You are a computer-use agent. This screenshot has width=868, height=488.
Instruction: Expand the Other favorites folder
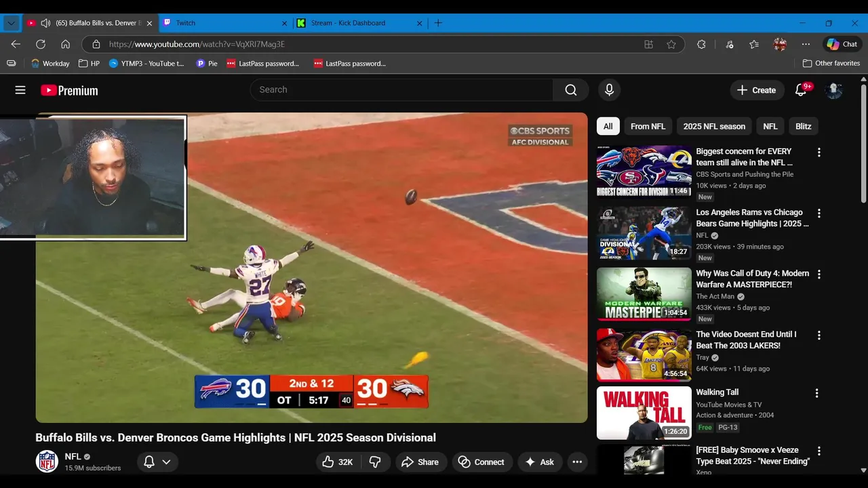(x=831, y=63)
